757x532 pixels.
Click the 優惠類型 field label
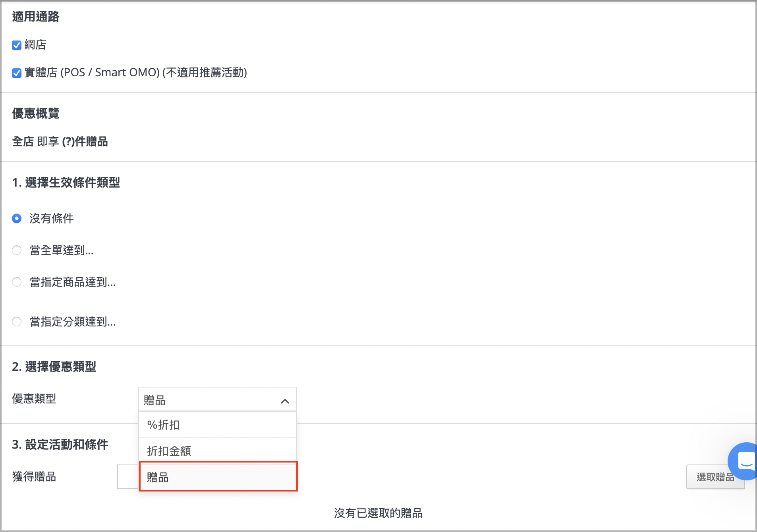(x=34, y=399)
